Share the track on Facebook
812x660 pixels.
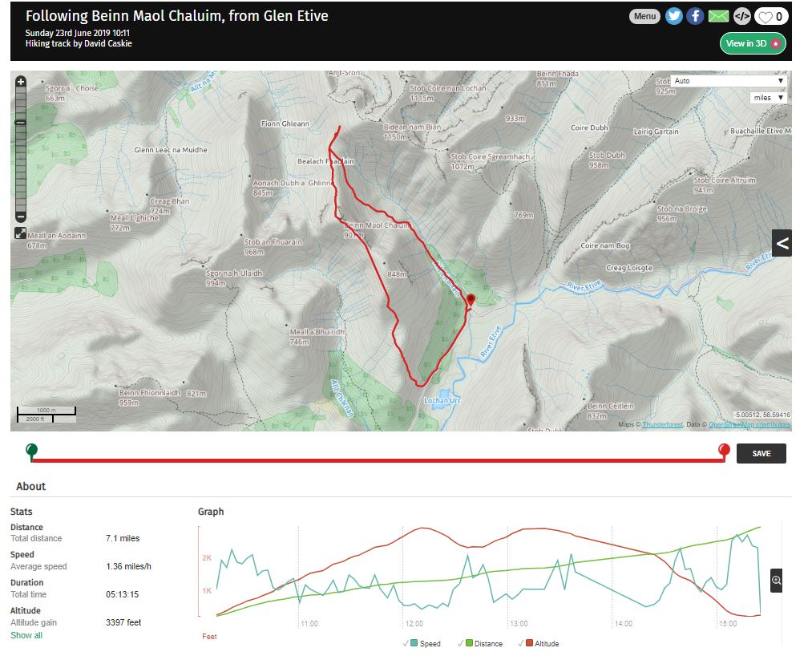point(695,16)
